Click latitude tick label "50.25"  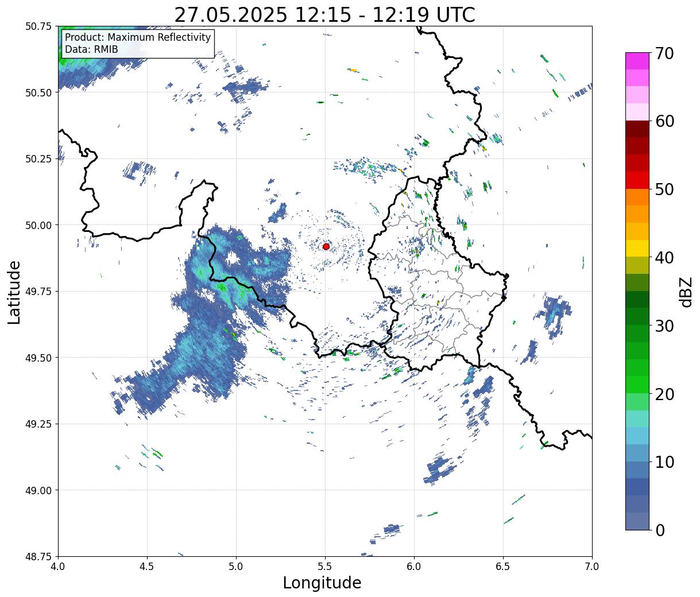point(38,159)
